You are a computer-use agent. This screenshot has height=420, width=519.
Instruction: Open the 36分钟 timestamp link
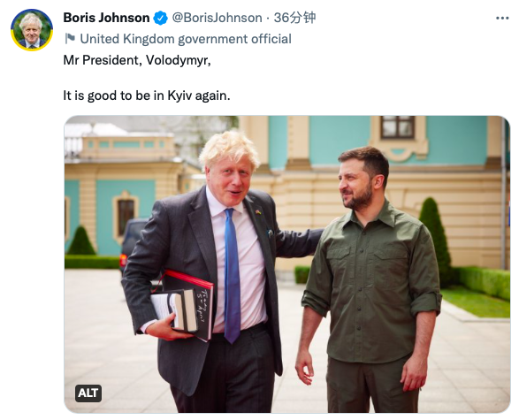point(294,18)
